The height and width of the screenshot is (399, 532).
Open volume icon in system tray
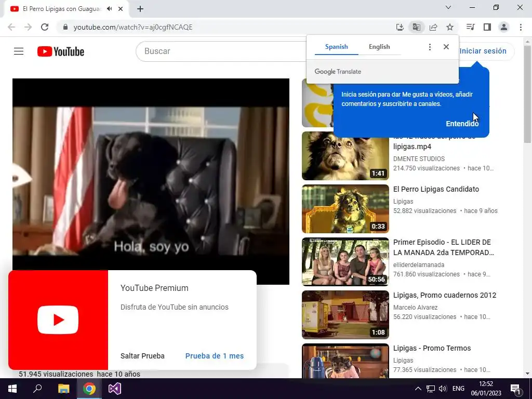coord(443,389)
